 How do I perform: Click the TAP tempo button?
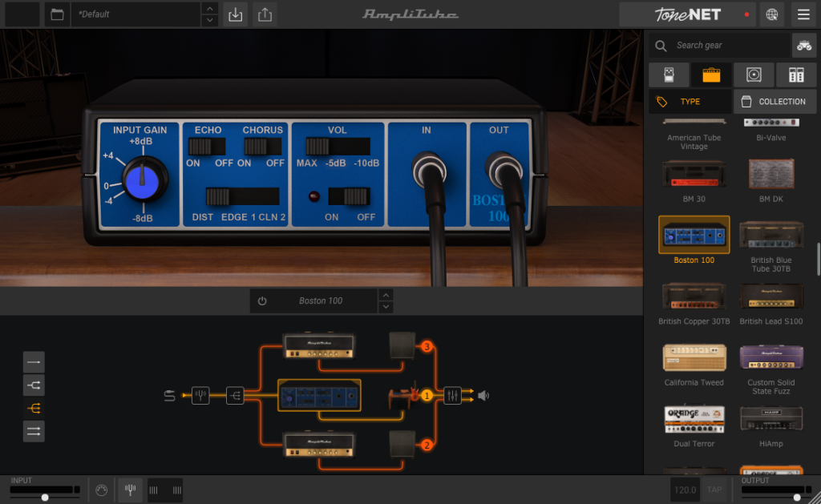coord(714,490)
